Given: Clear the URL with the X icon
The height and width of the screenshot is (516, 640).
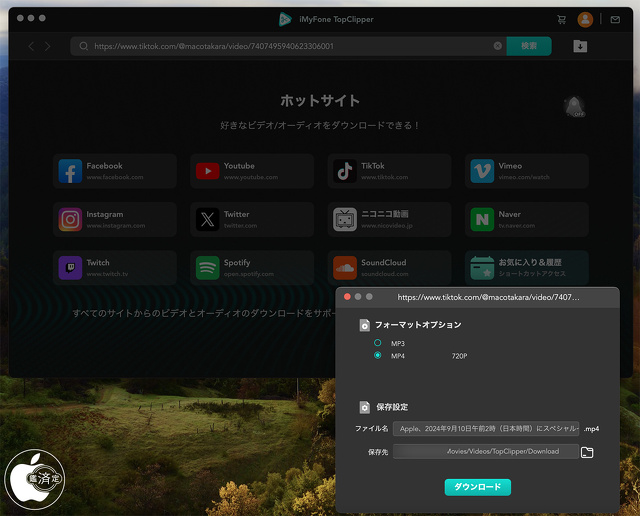Looking at the screenshot, I should click(x=498, y=46).
